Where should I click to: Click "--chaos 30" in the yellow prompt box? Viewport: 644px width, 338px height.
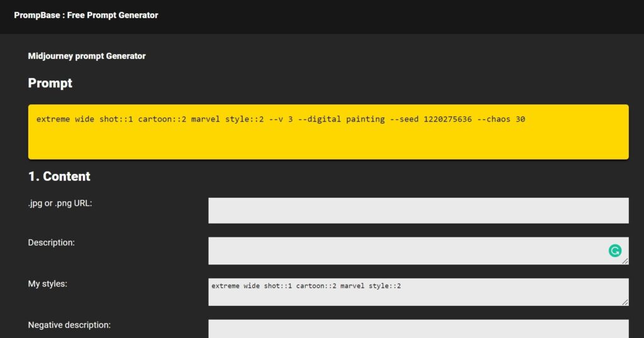(501, 119)
